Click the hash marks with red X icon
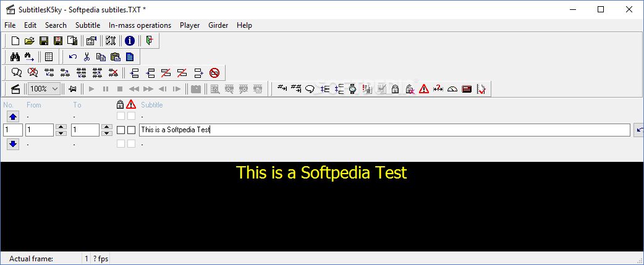The image size is (644, 265). (x=114, y=73)
